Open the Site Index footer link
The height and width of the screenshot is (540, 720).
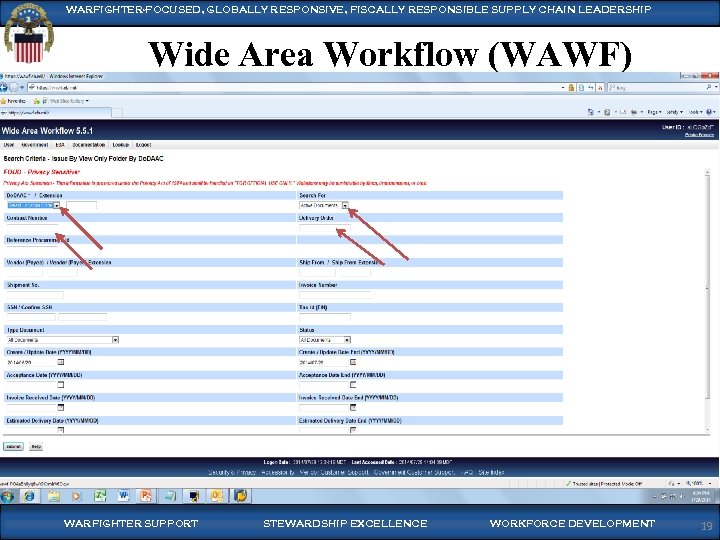[x=491, y=472]
